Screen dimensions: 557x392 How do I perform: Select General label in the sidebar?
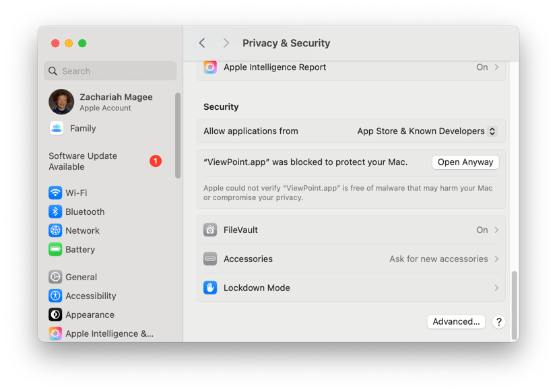(x=81, y=277)
